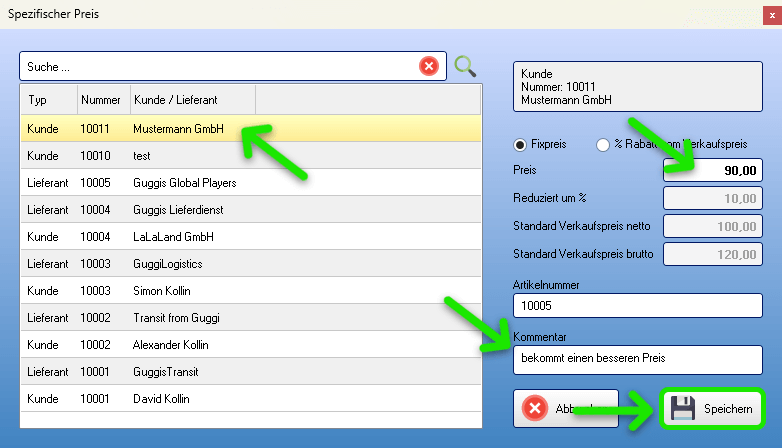Select the Mustermann GmbH customer row

[178, 129]
